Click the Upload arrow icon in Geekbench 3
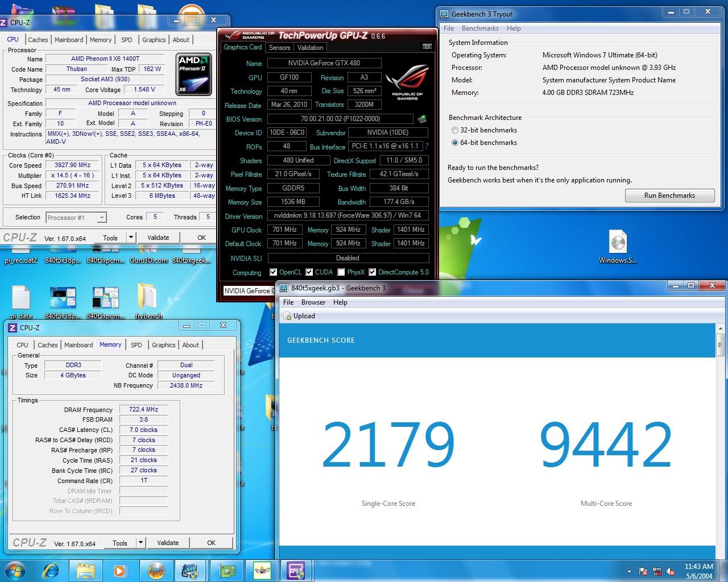The image size is (728, 582). (x=288, y=316)
